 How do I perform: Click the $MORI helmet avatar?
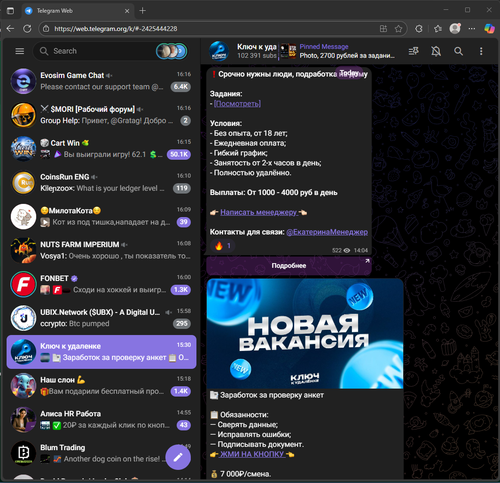coord(23,115)
